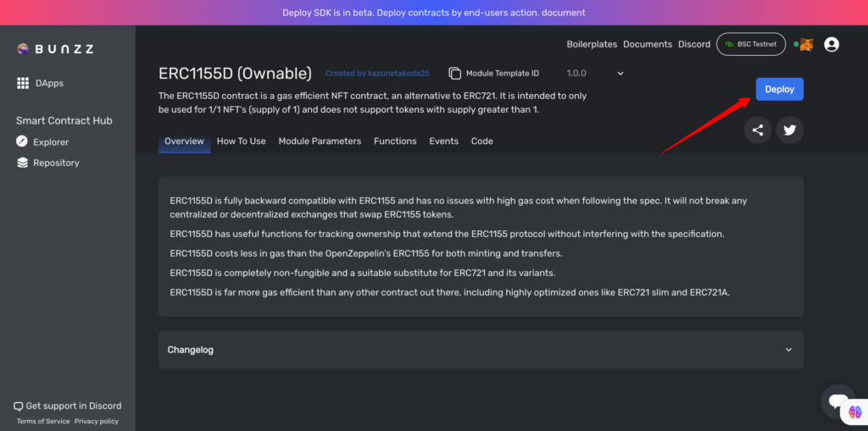Viewport: 868px width, 431px height.
Task: Open Terms of Service link
Action: tap(43, 421)
